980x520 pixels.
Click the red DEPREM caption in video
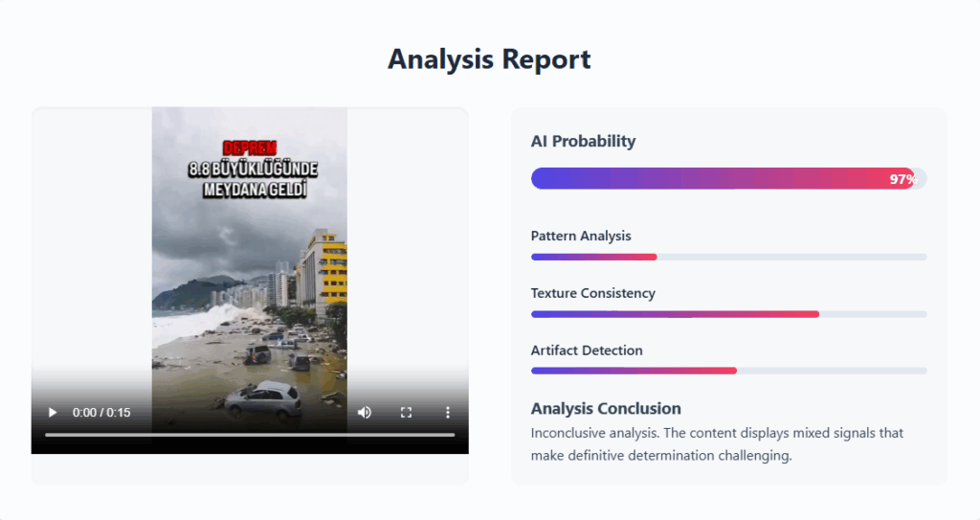[250, 148]
